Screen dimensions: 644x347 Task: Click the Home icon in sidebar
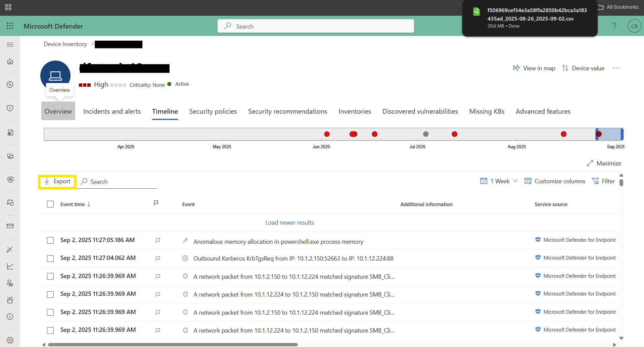click(x=10, y=62)
